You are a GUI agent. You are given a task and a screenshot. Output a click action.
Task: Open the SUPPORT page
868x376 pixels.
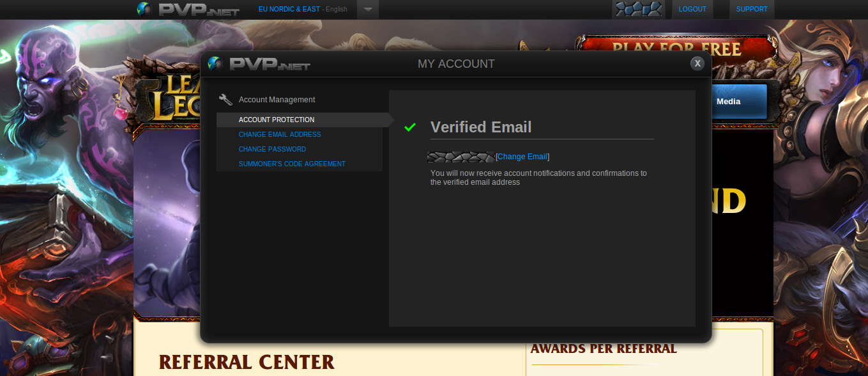pos(752,10)
